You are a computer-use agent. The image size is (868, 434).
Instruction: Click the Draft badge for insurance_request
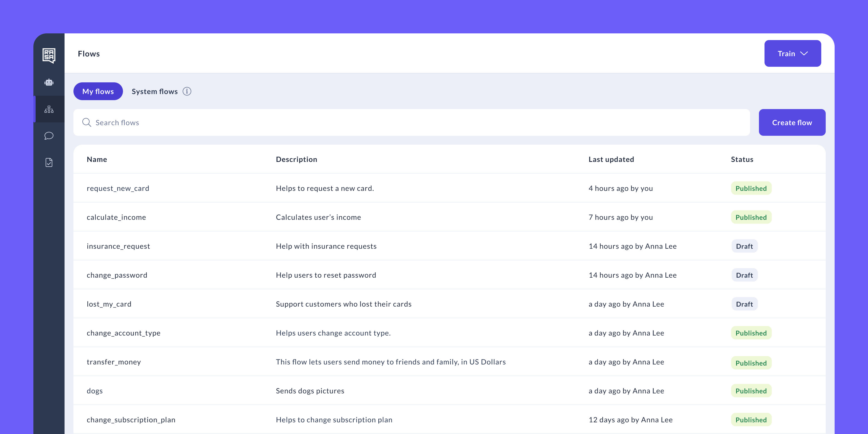(x=744, y=246)
